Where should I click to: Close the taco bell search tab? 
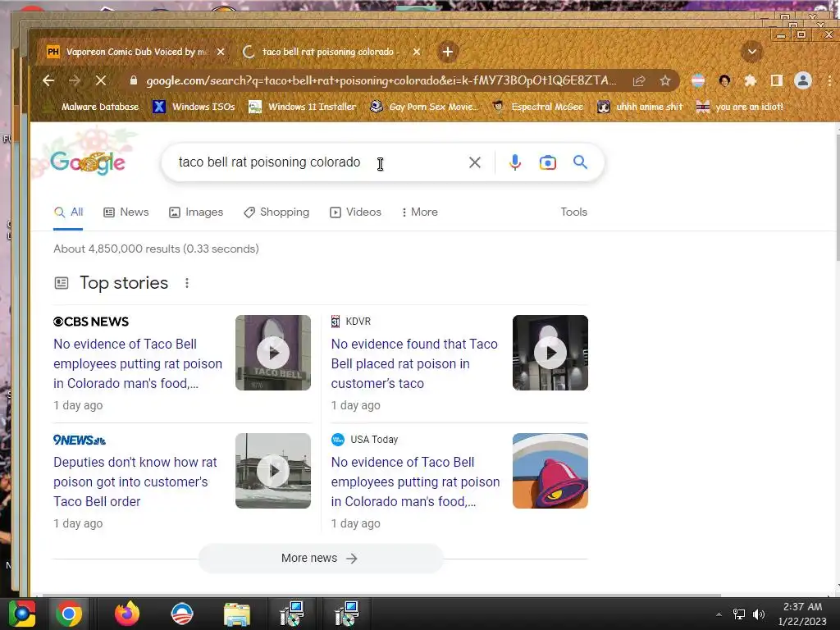click(x=417, y=52)
